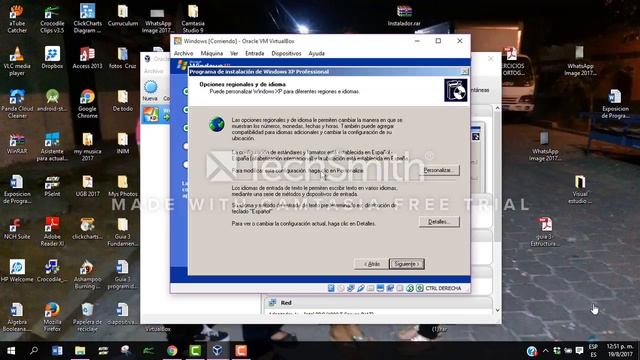Image resolution: width=640 pixels, height=360 pixels.
Task: Open aTube Catcher desktop shortcut
Action: (17, 18)
